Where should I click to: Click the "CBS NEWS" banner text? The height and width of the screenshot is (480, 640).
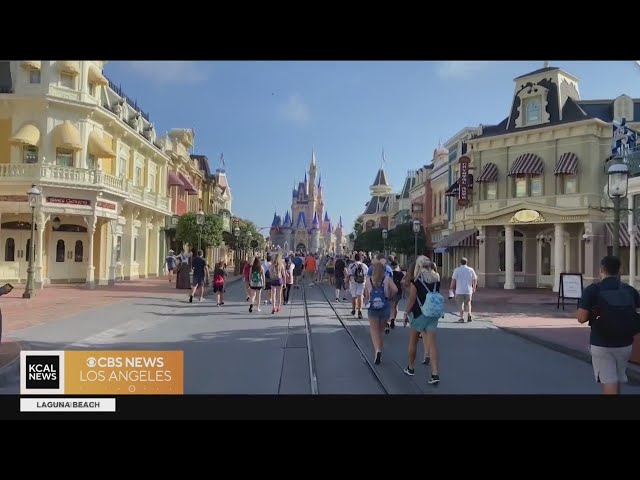pyautogui.click(x=130, y=362)
